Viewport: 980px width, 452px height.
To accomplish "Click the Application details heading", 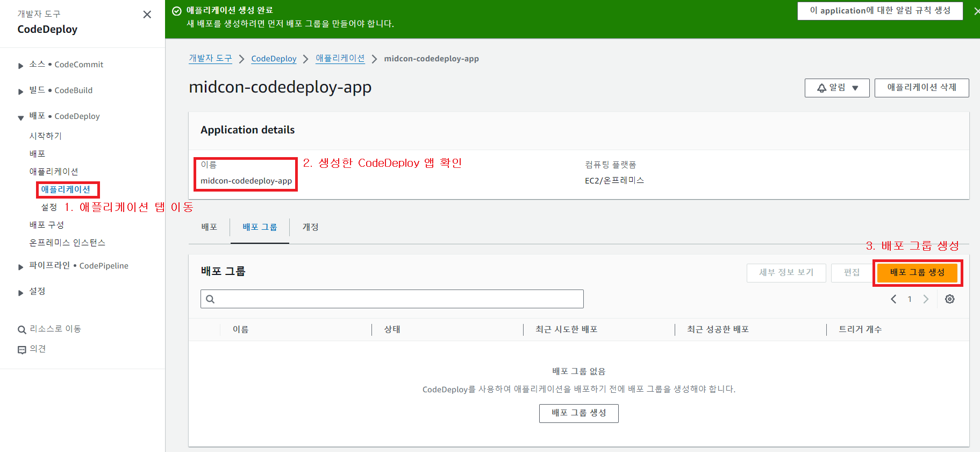I will [x=248, y=130].
